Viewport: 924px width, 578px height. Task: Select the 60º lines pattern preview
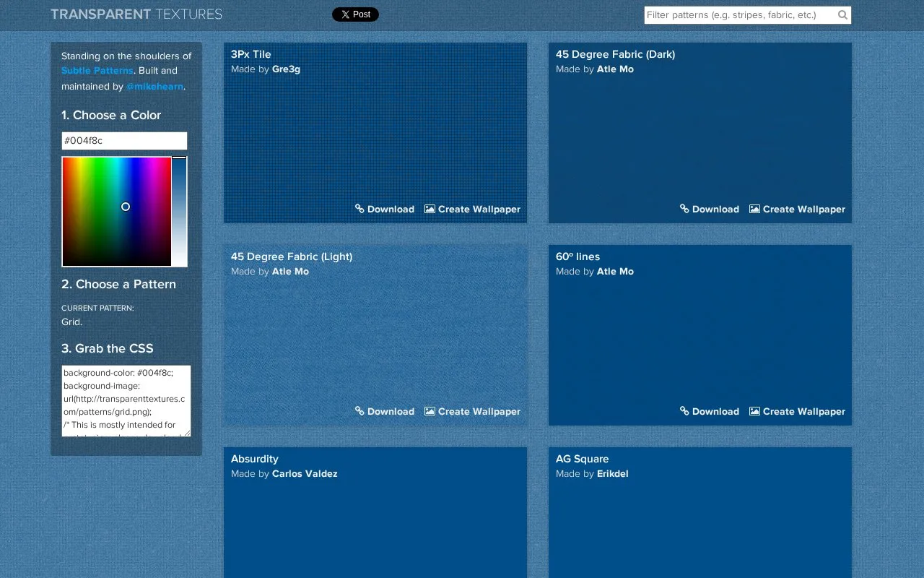700,335
